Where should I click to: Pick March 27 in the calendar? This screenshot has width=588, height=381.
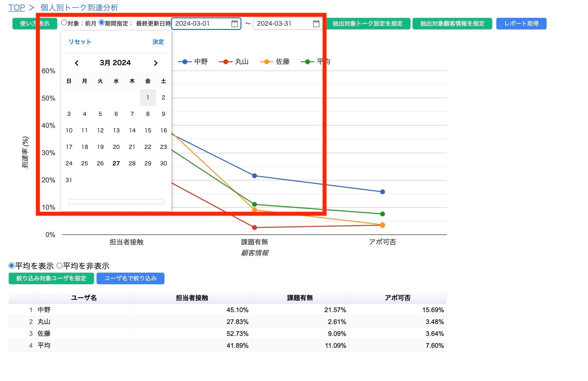pyautogui.click(x=116, y=164)
